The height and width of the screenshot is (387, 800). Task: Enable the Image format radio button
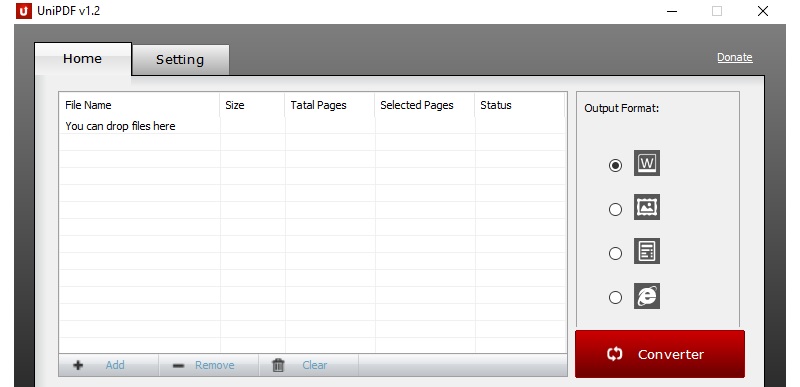coord(616,209)
